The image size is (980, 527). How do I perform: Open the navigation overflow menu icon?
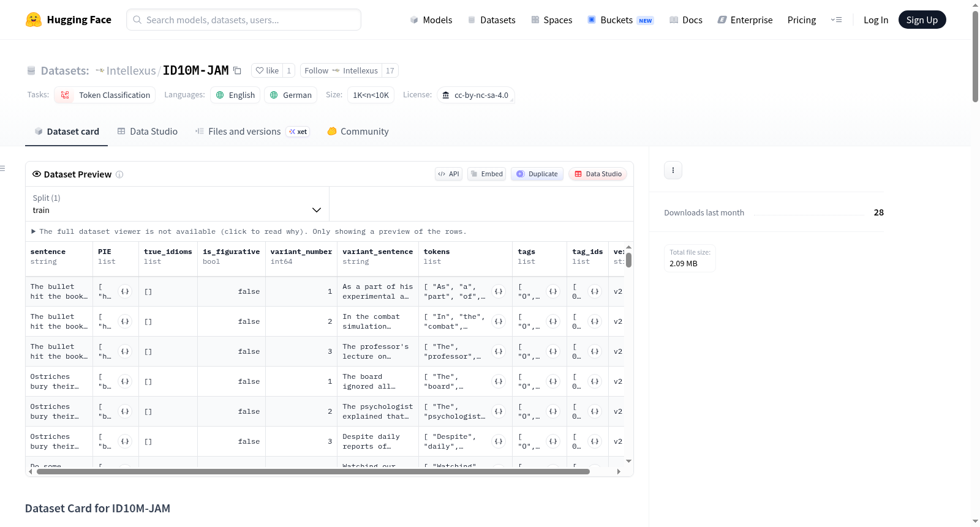pyautogui.click(x=836, y=20)
